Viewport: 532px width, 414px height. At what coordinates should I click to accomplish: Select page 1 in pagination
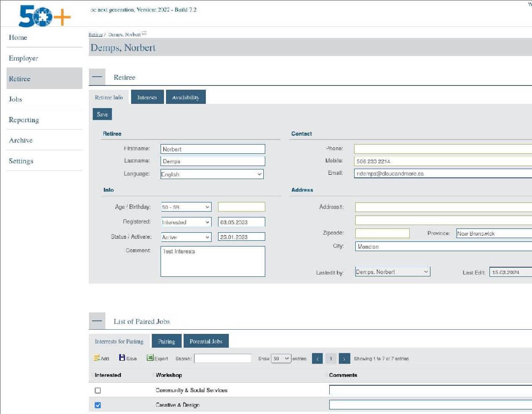(331, 358)
